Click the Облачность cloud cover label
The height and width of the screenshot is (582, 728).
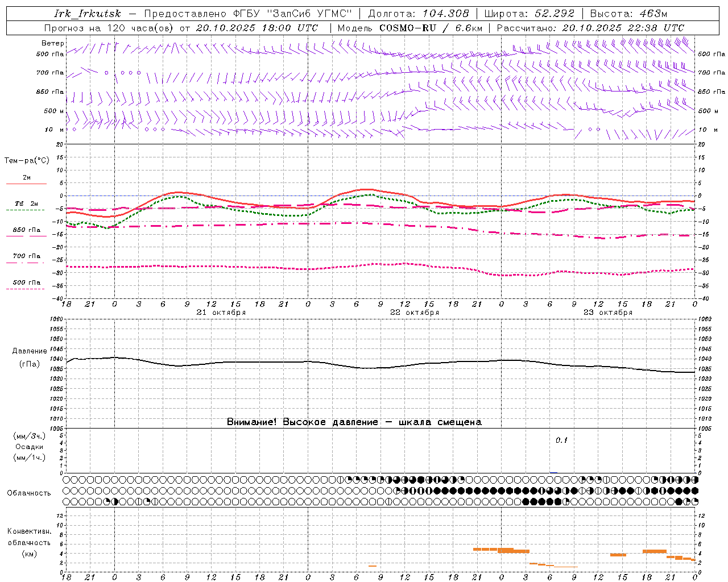(x=29, y=493)
